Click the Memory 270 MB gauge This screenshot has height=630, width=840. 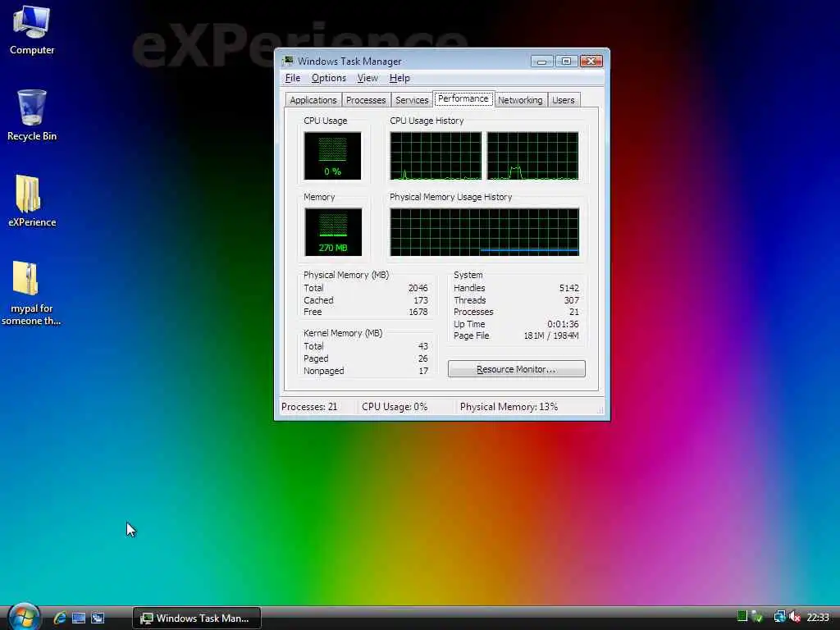tap(333, 232)
